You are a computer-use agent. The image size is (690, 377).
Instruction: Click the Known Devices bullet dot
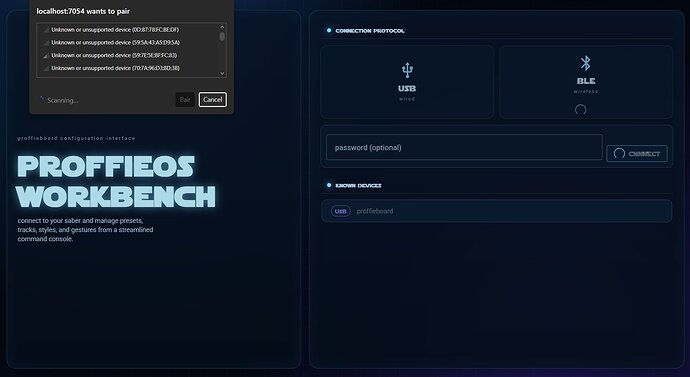[x=329, y=185]
